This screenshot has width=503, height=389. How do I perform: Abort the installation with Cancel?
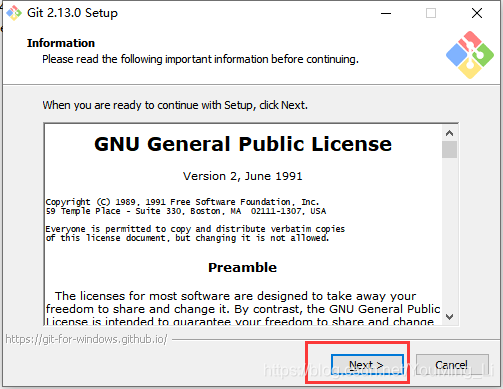452,365
